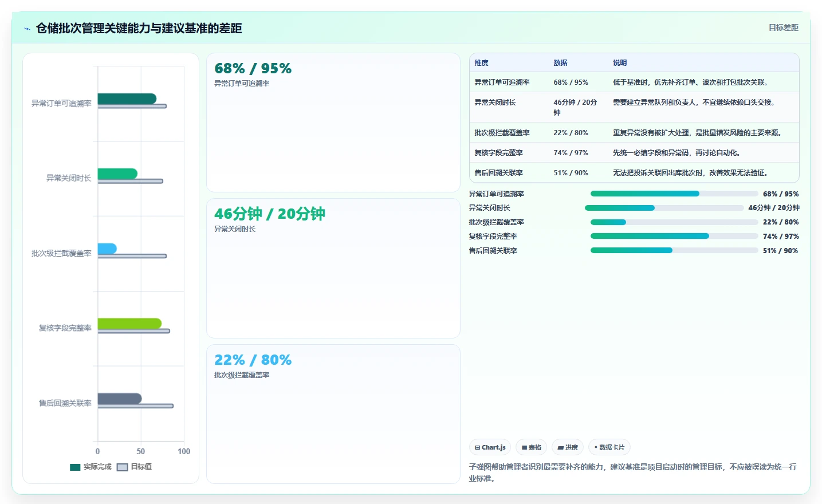Click the 22% / 80% card value

click(253, 360)
